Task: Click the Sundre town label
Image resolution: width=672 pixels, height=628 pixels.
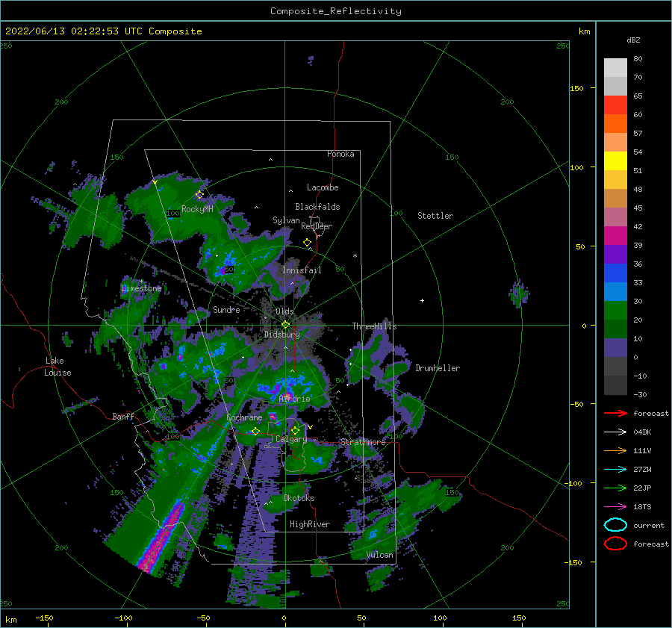Action: point(226,310)
